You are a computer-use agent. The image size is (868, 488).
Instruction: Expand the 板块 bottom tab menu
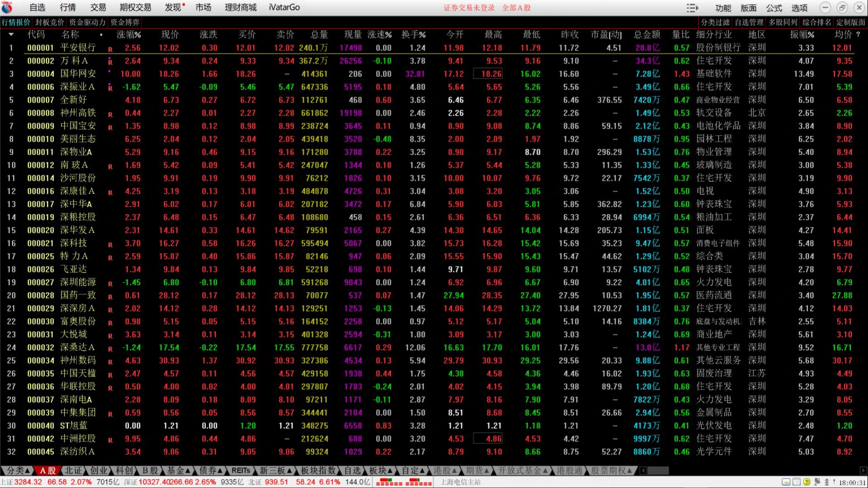[382, 470]
